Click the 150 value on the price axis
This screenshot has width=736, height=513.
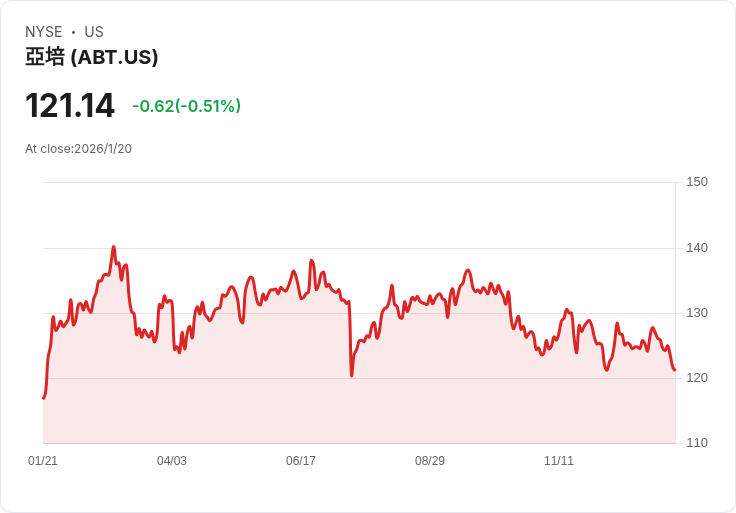coord(697,182)
